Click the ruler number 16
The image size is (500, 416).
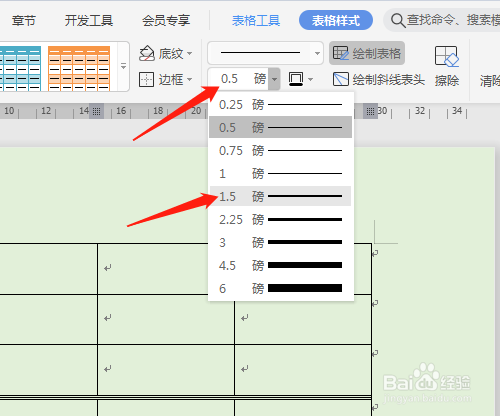(121, 111)
